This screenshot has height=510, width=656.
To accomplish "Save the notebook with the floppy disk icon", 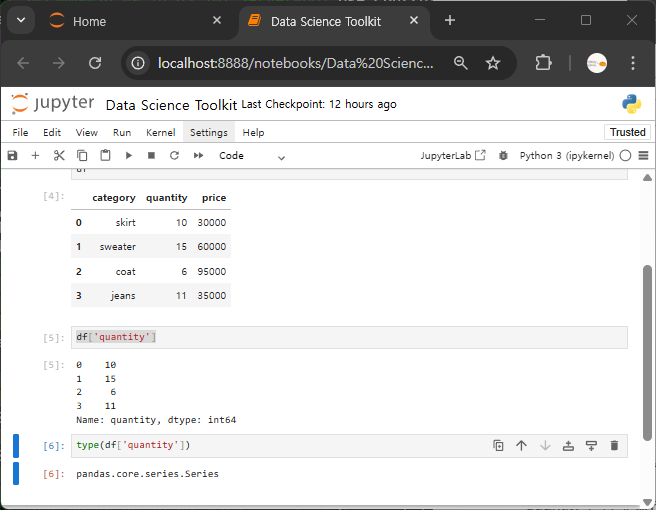I will pyautogui.click(x=13, y=156).
